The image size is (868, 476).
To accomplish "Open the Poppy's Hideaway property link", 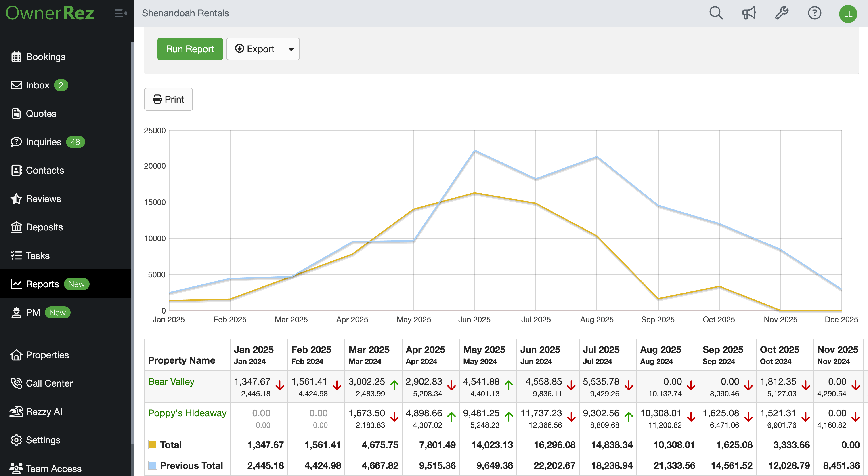I will (187, 413).
